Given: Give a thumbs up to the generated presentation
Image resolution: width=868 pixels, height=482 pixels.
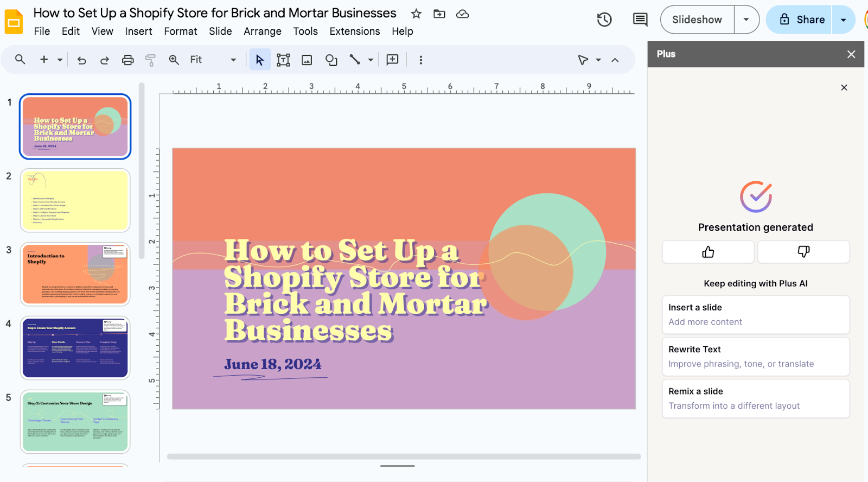Looking at the screenshot, I should click(708, 252).
